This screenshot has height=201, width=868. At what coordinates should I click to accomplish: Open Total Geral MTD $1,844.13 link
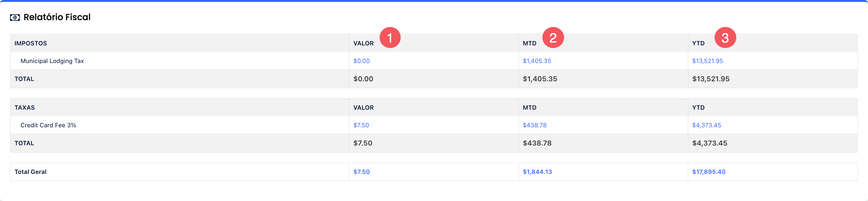point(537,172)
